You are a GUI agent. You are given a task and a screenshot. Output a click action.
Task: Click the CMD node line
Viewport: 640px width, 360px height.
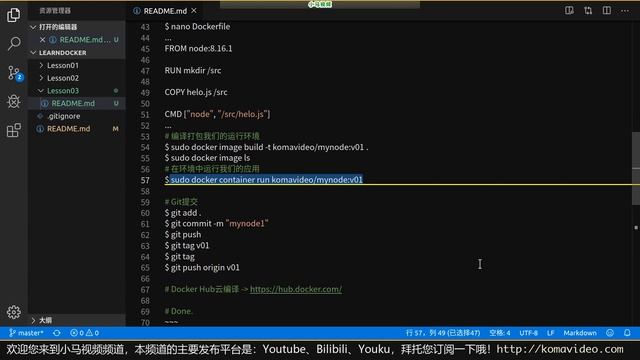point(218,114)
